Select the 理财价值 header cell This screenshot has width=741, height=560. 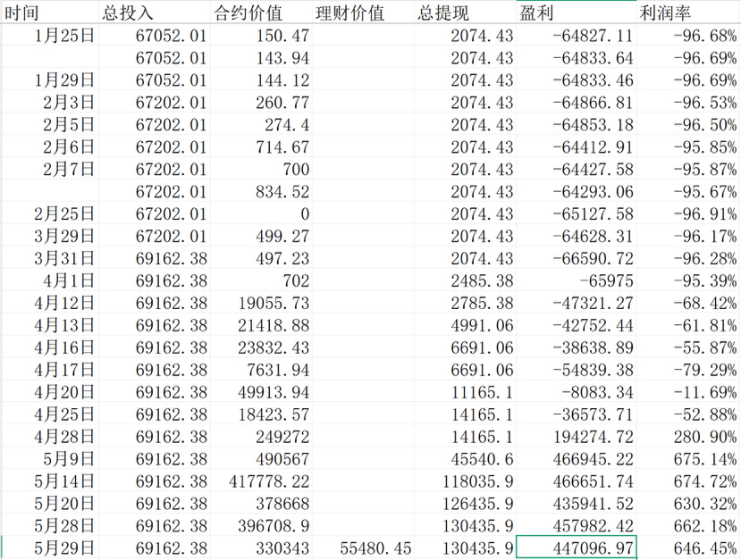(363, 13)
